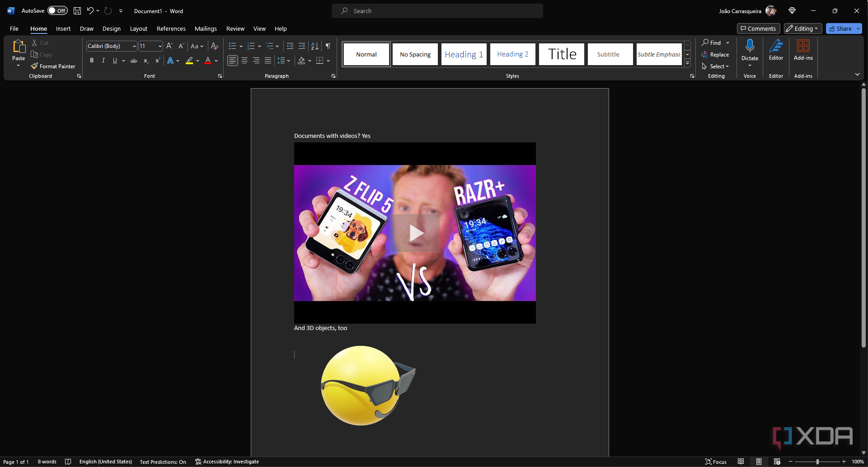Start Dictate microphone
Viewport: 868px width, 467px height.
pos(750,46)
